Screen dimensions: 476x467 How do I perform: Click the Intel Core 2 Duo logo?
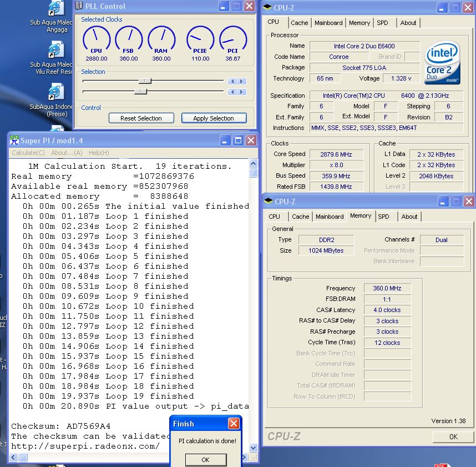coord(442,63)
